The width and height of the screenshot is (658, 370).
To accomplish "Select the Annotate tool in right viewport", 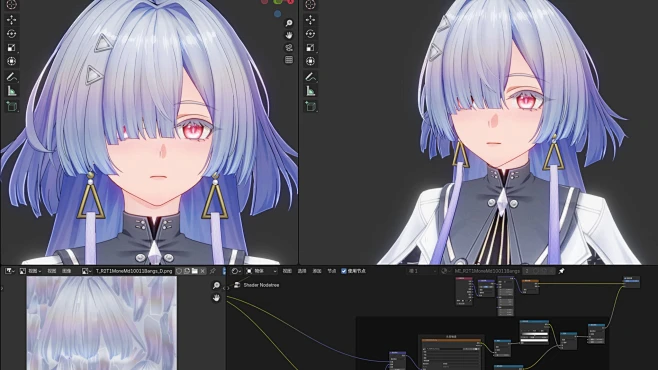I will (310, 77).
